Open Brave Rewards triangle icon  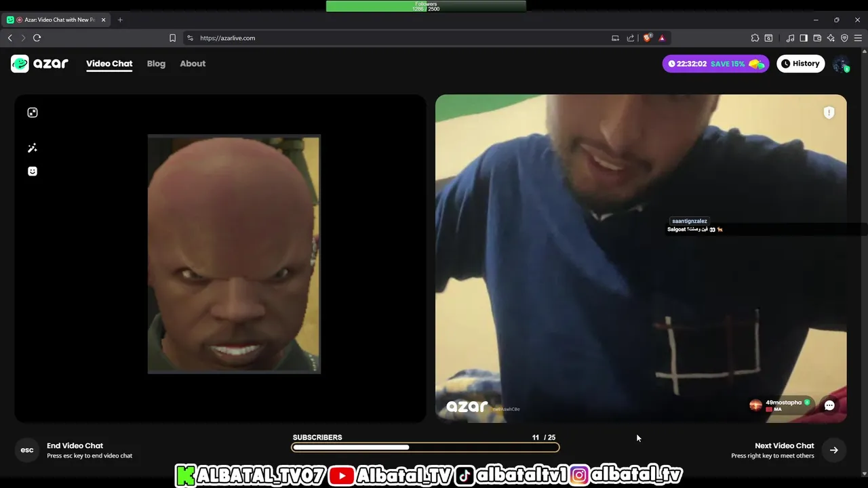pos(662,38)
